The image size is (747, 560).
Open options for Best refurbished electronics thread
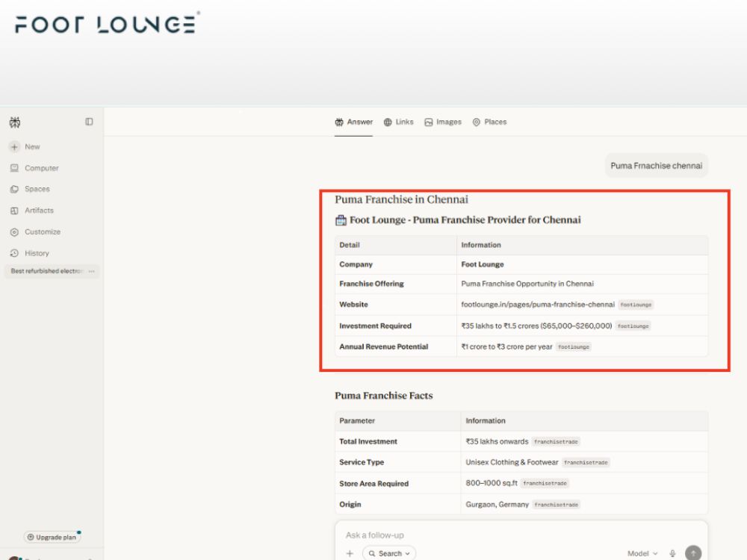91,271
